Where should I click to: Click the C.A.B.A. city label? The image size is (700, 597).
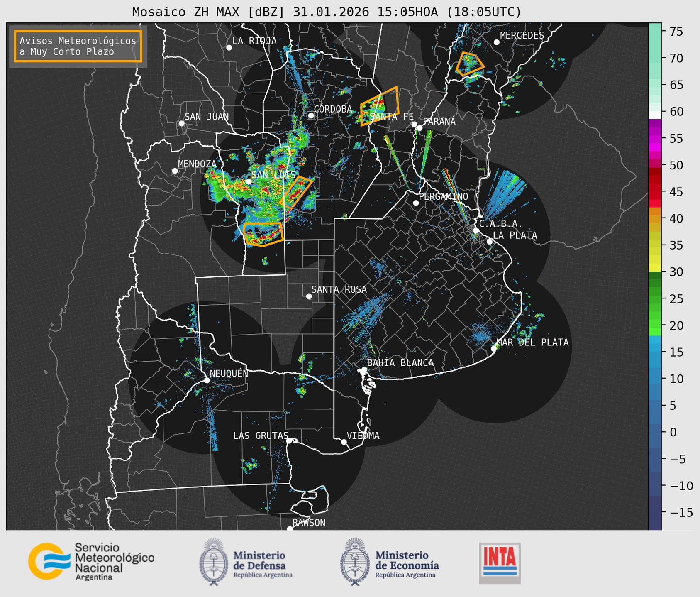coord(501,224)
